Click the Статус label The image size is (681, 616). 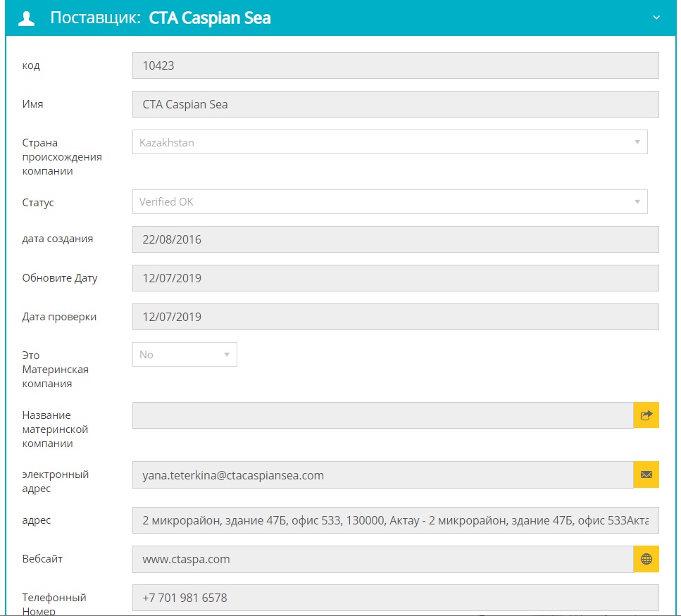38,203
